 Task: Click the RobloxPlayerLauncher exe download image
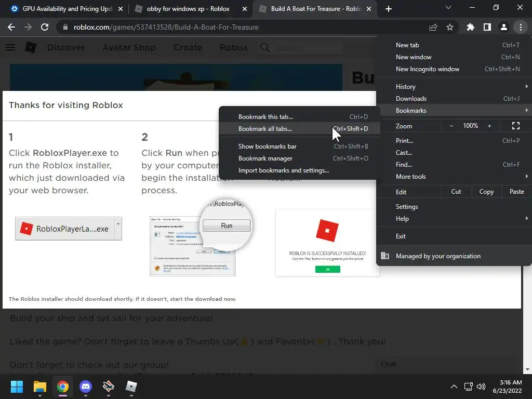click(x=69, y=229)
